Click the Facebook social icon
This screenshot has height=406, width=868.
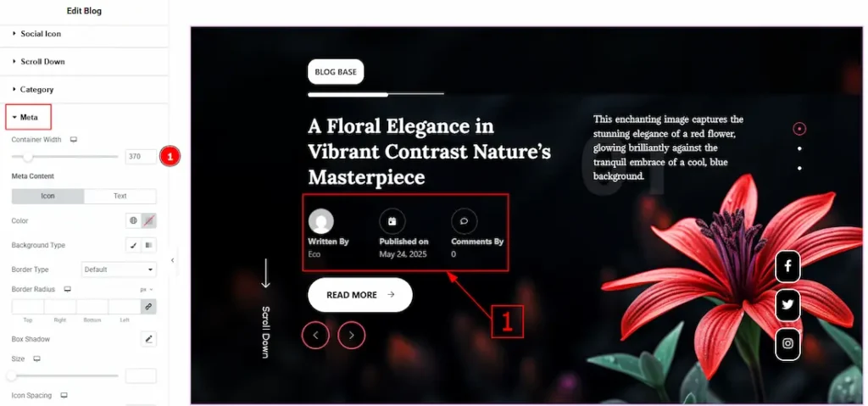point(787,266)
